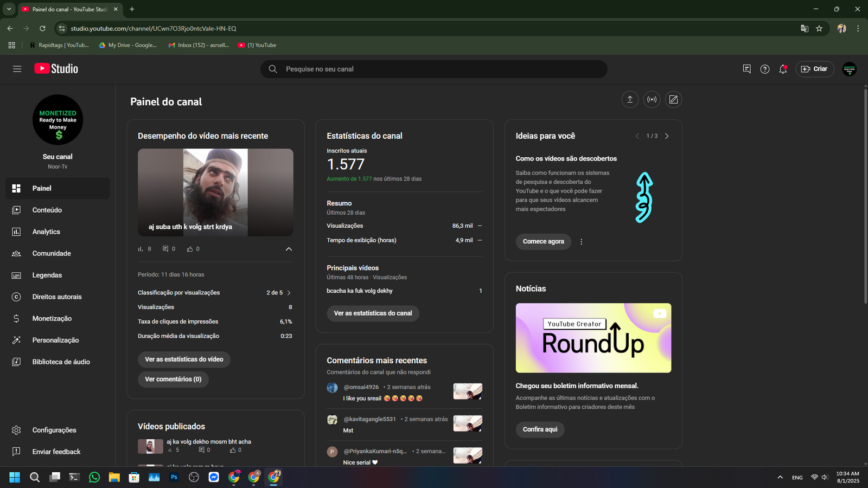Click the Configurações gear icon

point(16,430)
